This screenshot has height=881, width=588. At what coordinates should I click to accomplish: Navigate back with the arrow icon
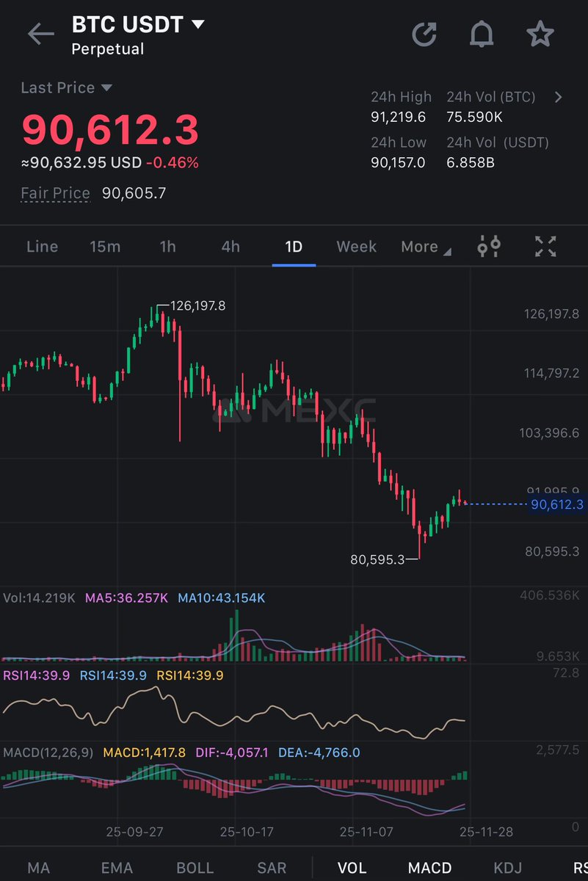click(x=40, y=33)
